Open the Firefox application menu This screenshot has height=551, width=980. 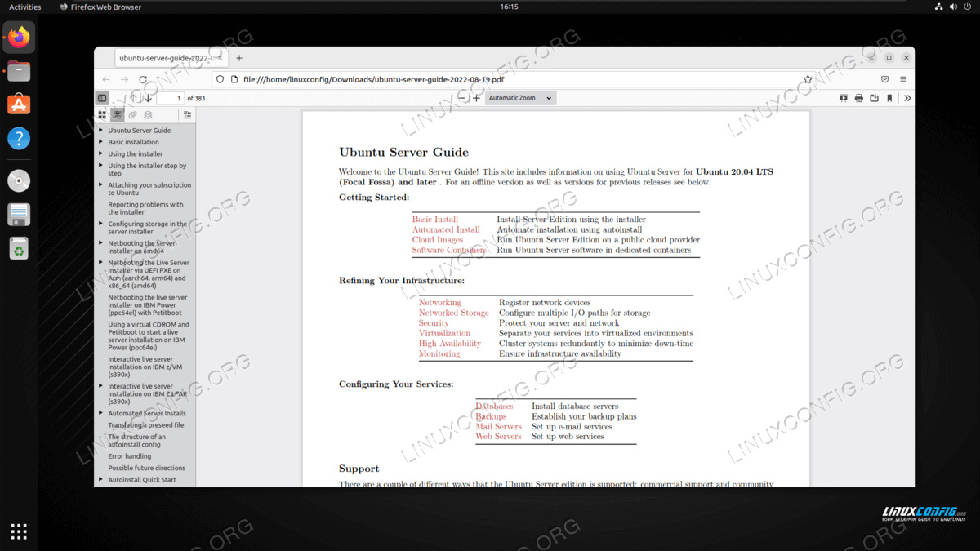pos(903,79)
